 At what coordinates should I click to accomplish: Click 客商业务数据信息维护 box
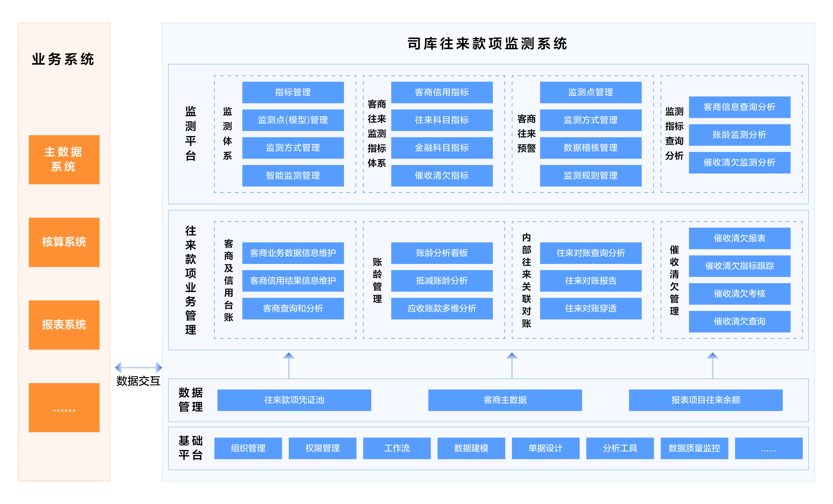293,253
